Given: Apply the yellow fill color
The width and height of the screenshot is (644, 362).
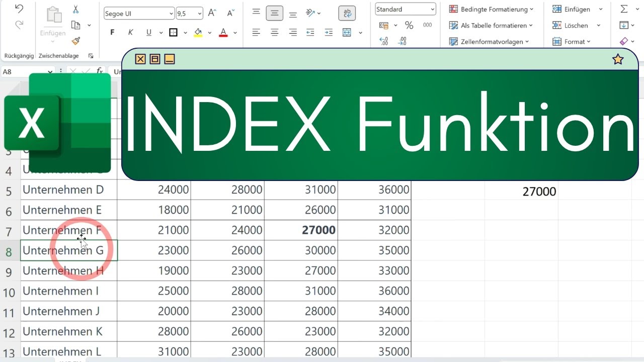Looking at the screenshot, I should [x=198, y=33].
